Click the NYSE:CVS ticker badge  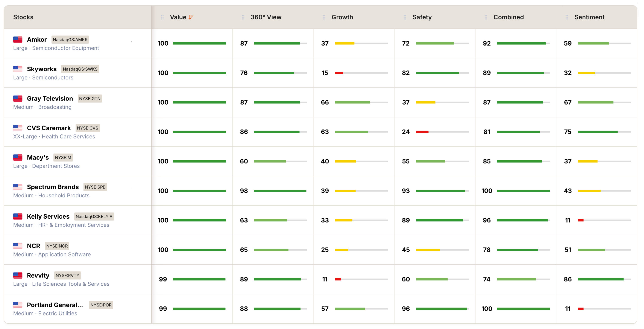pyautogui.click(x=88, y=128)
